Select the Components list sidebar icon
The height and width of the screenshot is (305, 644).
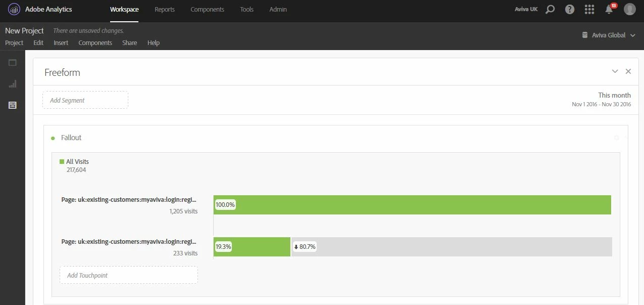(x=13, y=105)
